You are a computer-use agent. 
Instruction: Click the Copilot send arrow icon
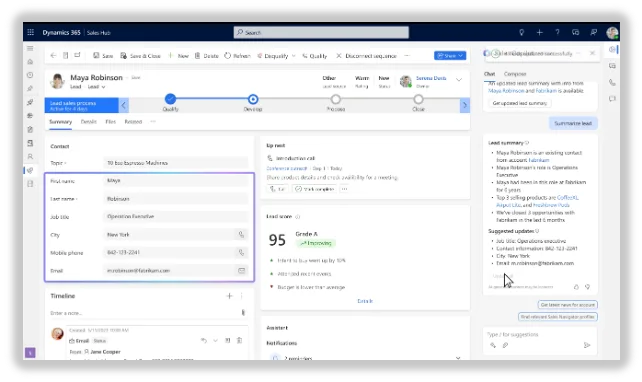point(587,345)
